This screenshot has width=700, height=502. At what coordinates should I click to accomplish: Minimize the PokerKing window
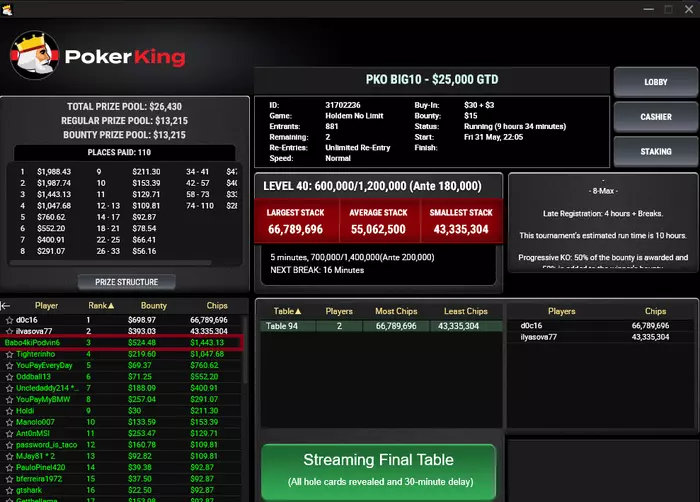point(649,9)
